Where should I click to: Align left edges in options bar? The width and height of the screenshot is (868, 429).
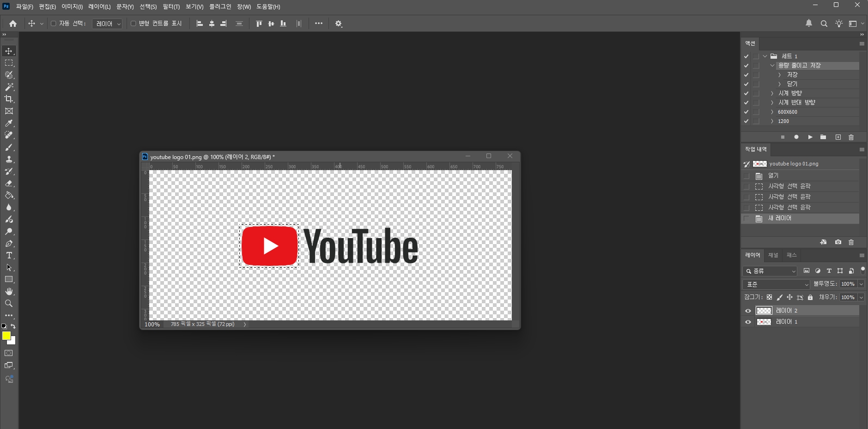tap(200, 24)
